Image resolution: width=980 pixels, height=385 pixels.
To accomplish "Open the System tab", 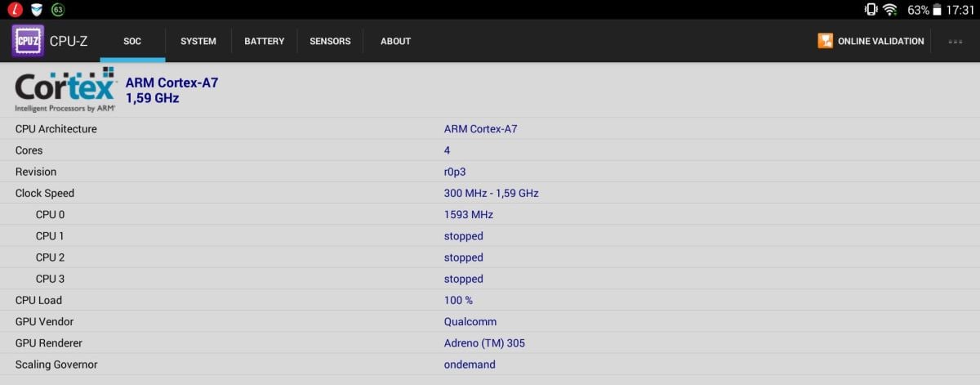I will [198, 41].
